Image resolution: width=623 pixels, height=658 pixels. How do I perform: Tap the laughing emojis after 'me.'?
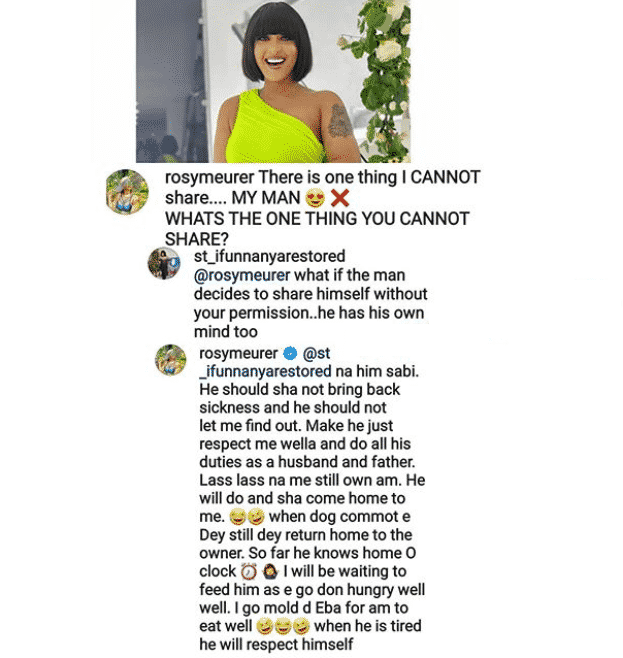tap(247, 517)
